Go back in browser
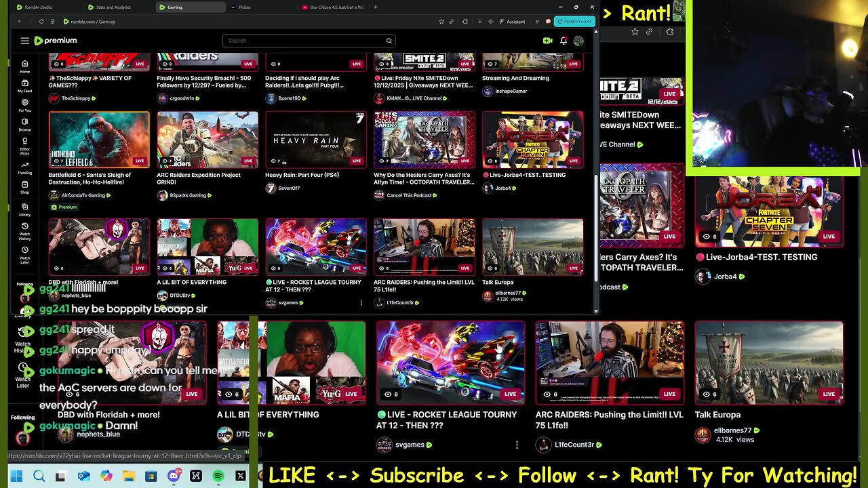Screen dimensions: 868x488 coord(19,22)
